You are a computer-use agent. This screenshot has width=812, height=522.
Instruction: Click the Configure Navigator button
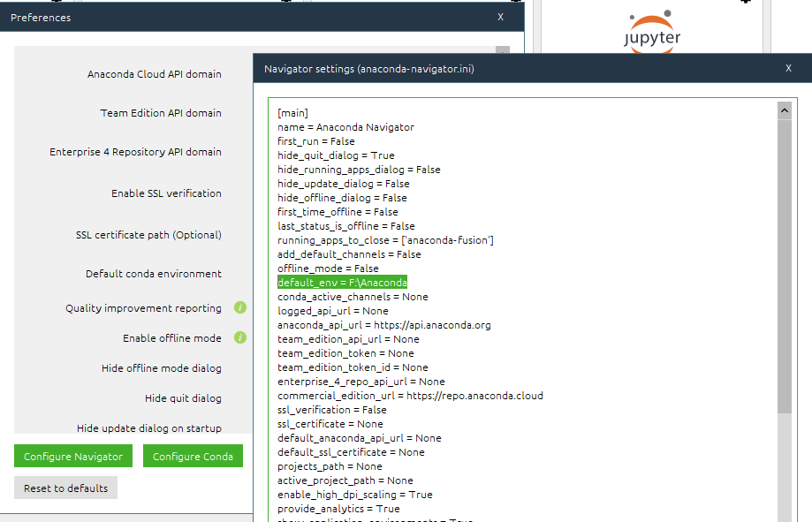[x=73, y=456]
